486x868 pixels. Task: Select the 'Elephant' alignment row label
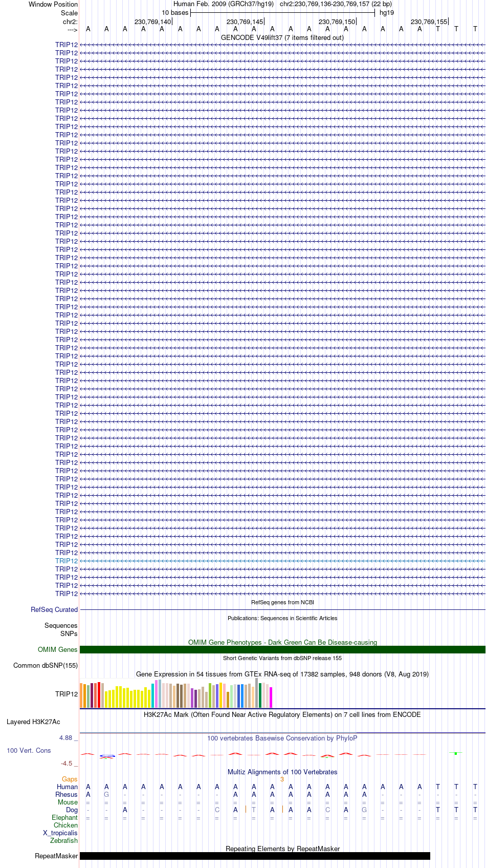[64, 817]
